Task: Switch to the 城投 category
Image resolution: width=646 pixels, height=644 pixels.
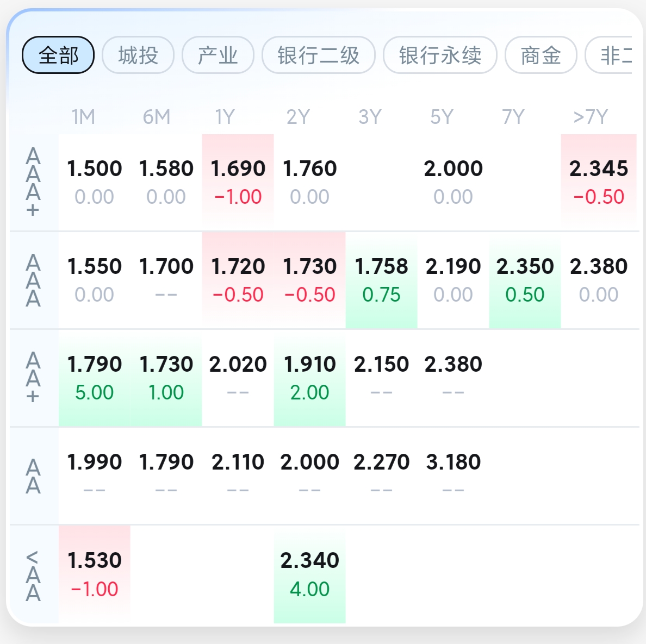Action: pos(138,55)
